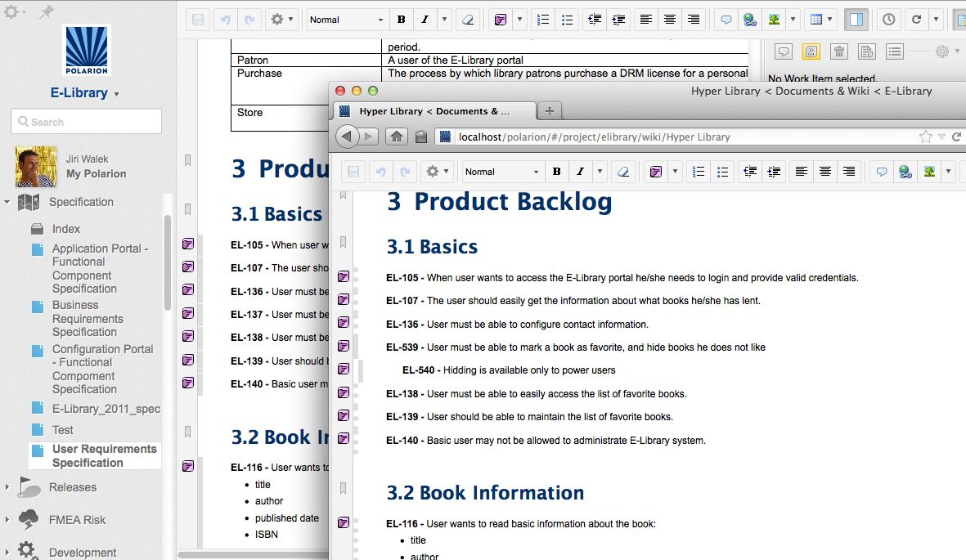
Task: Toggle the work item sidebar panel button
Action: pyautogui.click(x=856, y=20)
